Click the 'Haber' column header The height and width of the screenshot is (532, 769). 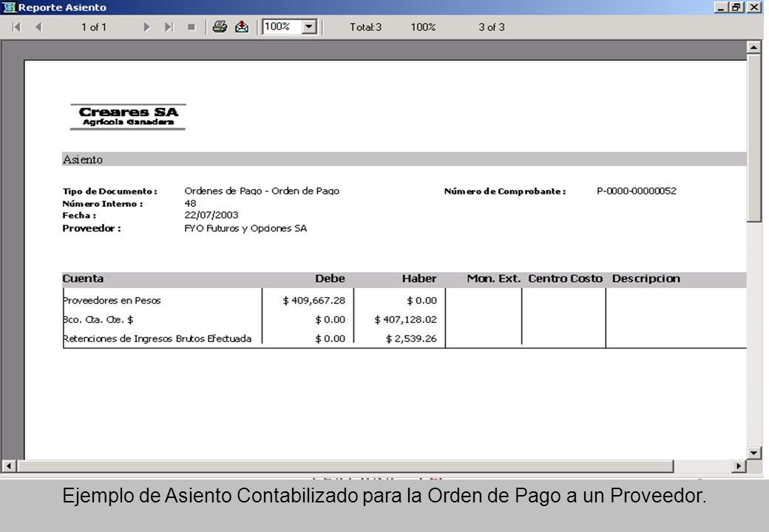[x=419, y=279]
